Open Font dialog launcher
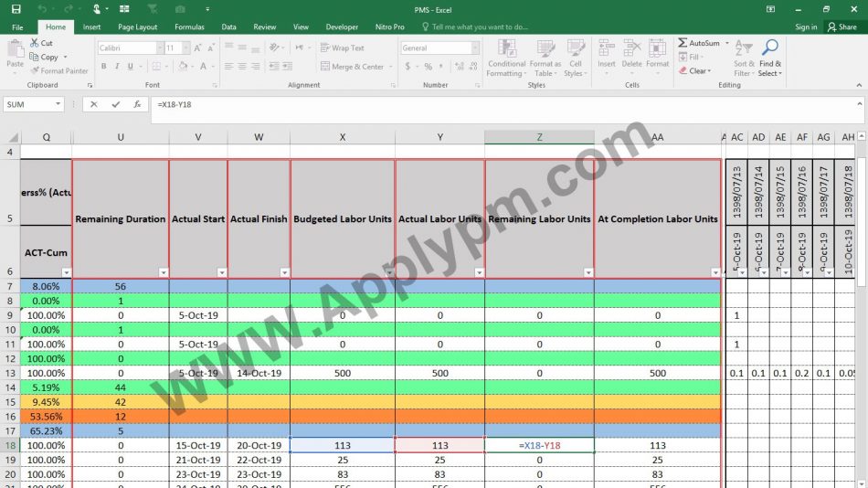The image size is (868, 488). coord(216,85)
